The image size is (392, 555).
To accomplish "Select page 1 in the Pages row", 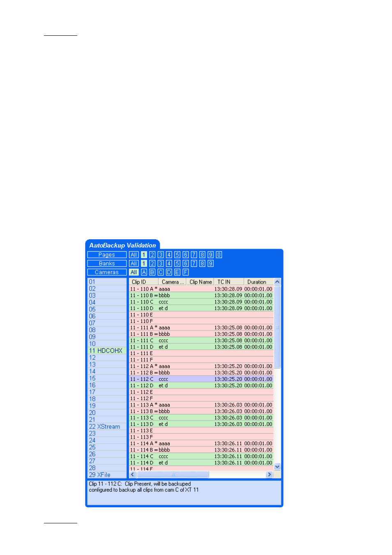I will 144,255.
